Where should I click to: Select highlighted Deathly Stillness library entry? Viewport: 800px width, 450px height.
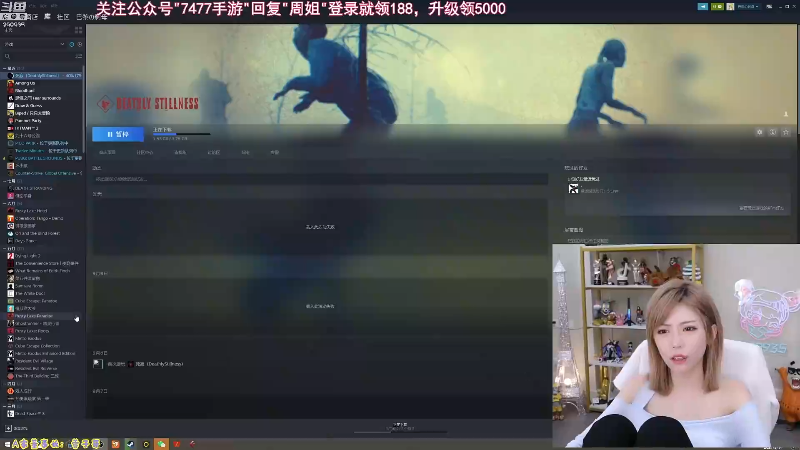[x=43, y=76]
